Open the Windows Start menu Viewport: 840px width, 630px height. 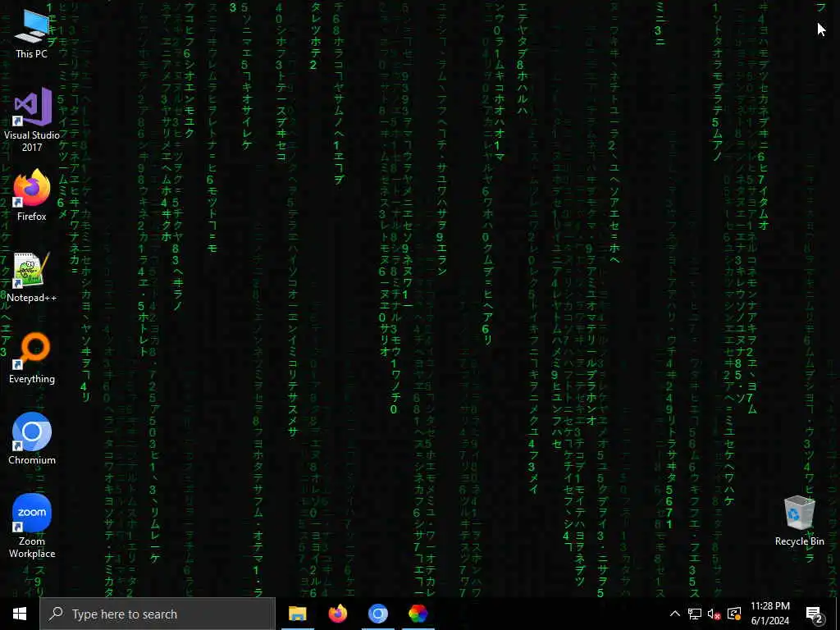click(x=20, y=614)
